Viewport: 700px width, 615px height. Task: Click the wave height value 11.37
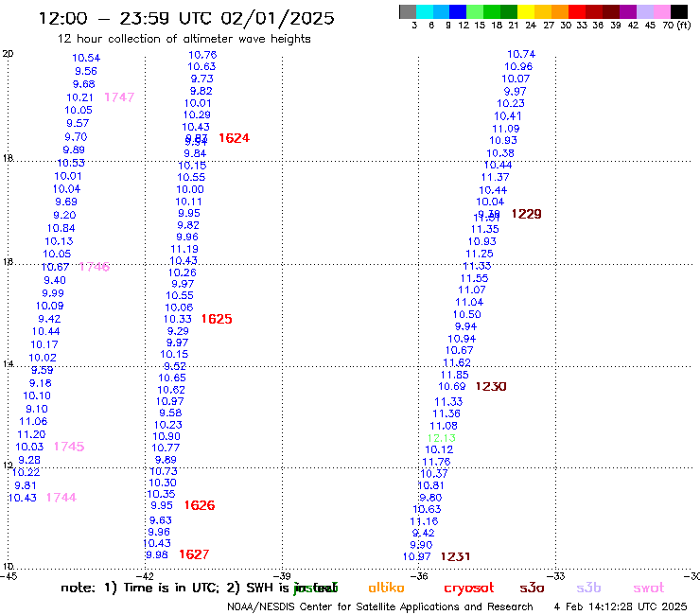point(495,177)
